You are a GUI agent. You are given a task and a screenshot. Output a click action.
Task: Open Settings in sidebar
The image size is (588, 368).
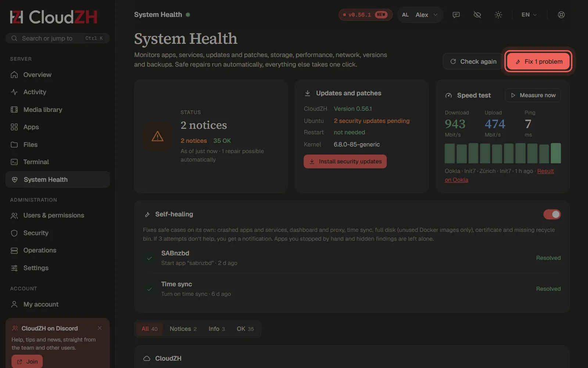58,268
